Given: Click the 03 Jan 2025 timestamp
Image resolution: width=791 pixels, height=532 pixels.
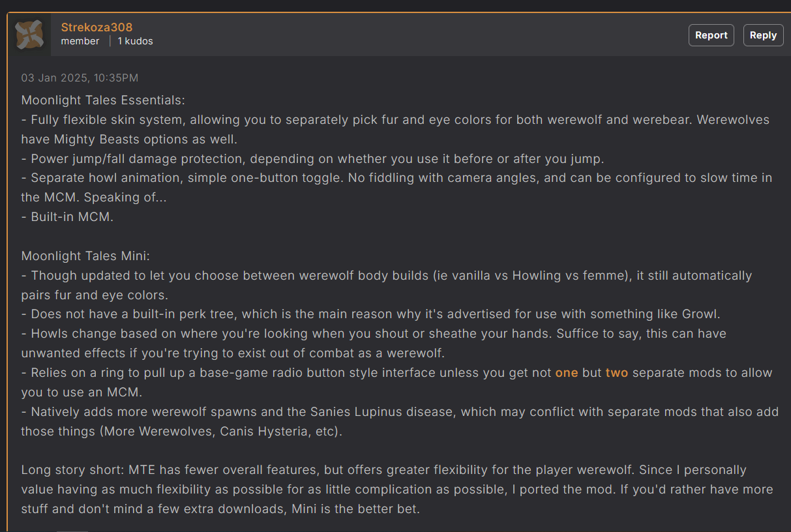Looking at the screenshot, I should coord(80,78).
